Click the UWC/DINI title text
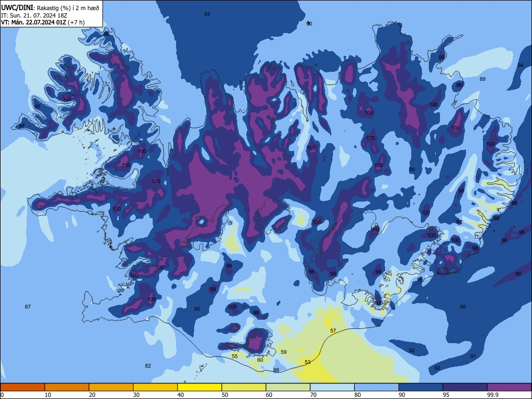This screenshot has width=532, height=399. tap(17, 8)
